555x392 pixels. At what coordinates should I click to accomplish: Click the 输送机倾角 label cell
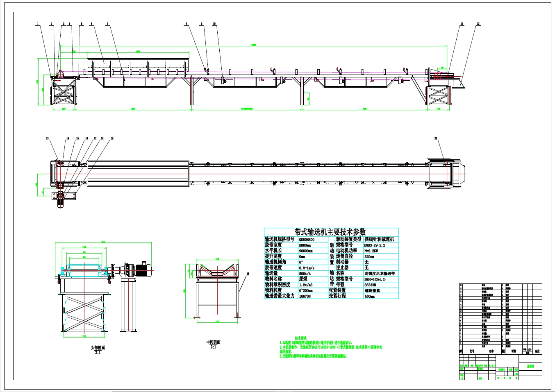275,262
